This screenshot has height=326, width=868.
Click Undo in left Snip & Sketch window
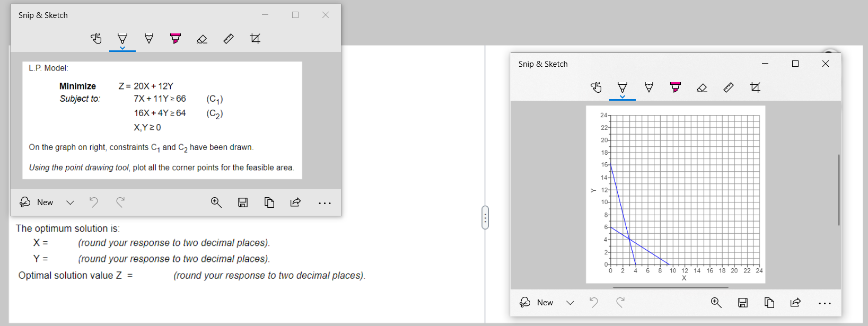pyautogui.click(x=94, y=202)
